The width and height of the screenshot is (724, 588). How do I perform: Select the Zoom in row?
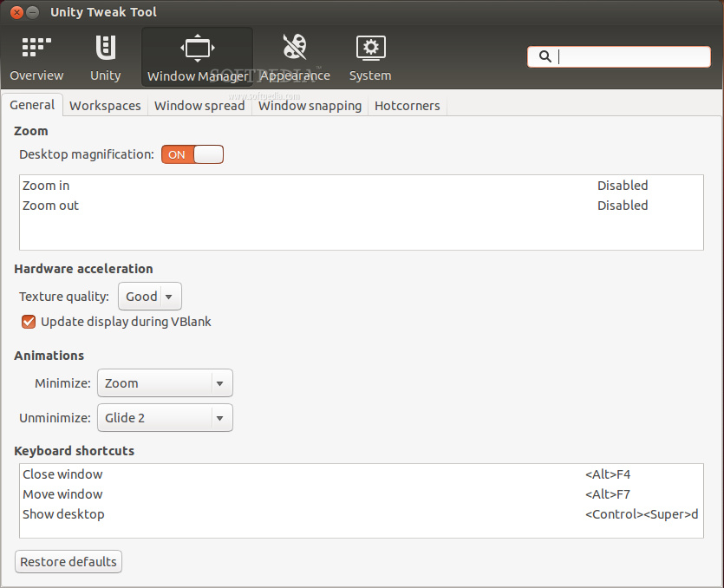coord(362,186)
